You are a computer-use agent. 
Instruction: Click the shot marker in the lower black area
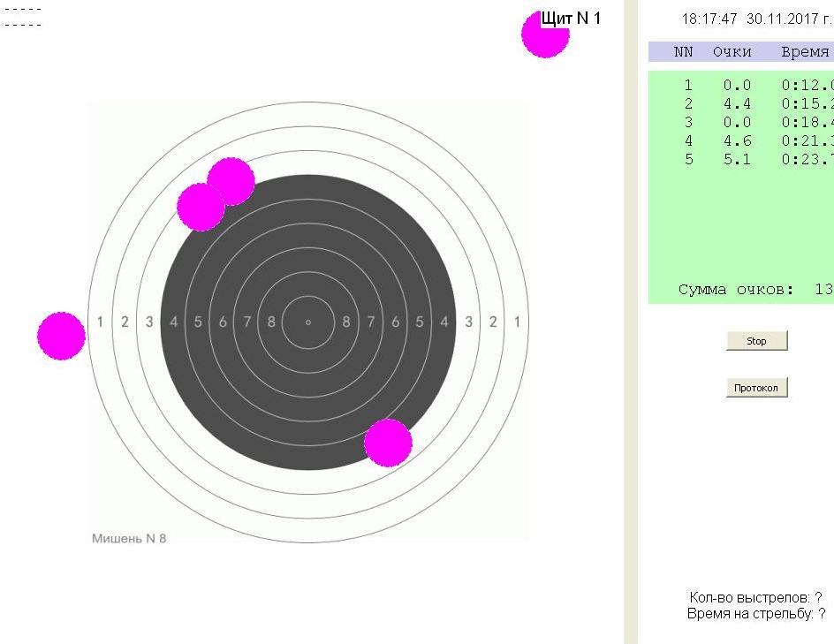tap(388, 443)
